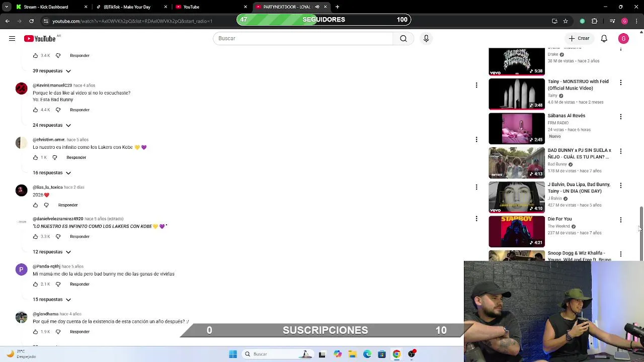Reply to @KevinEmanuelC23 with Responder
Image resolution: width=644 pixels, height=362 pixels.
(x=79, y=110)
